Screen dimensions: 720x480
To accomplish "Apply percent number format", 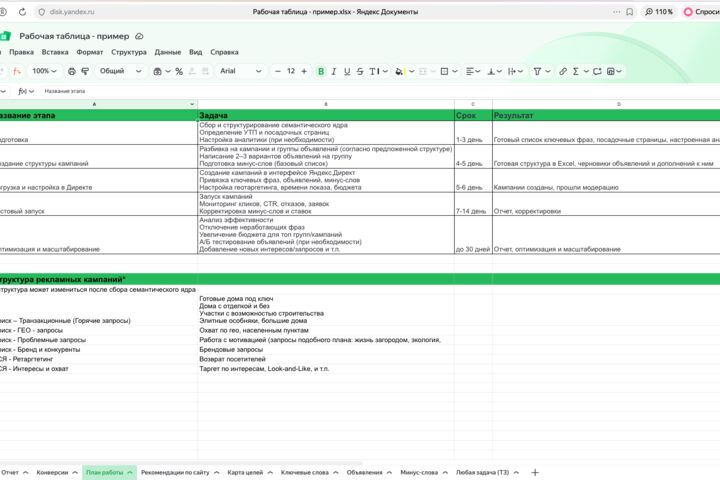I will [179, 71].
